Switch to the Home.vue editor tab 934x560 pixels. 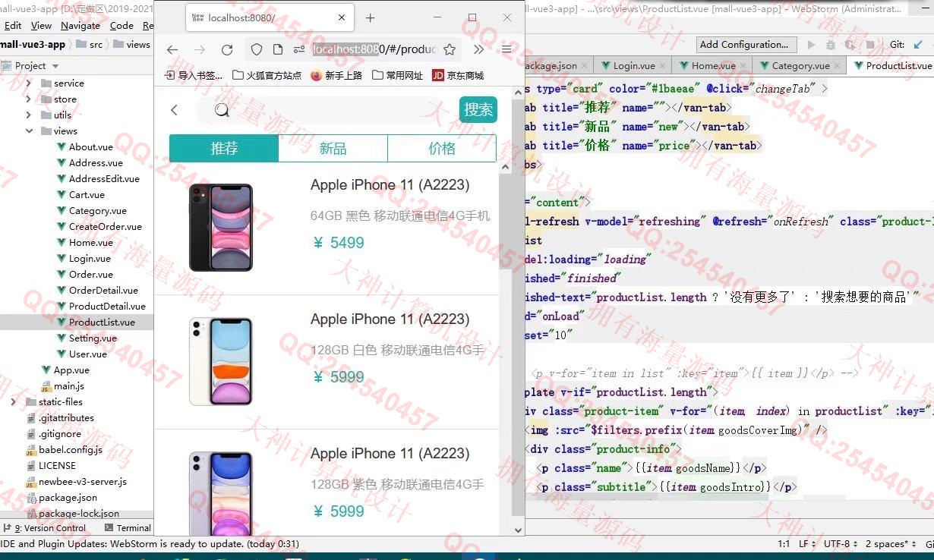713,66
